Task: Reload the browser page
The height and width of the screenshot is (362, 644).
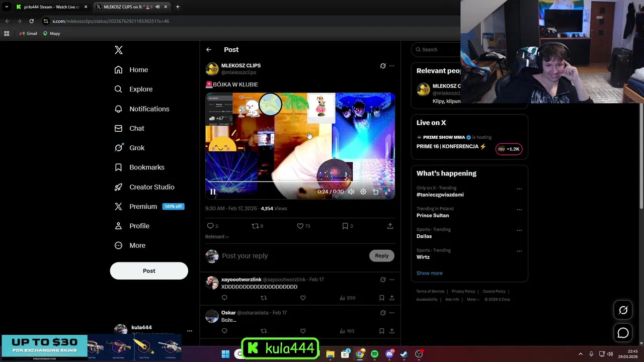Action: click(31, 21)
